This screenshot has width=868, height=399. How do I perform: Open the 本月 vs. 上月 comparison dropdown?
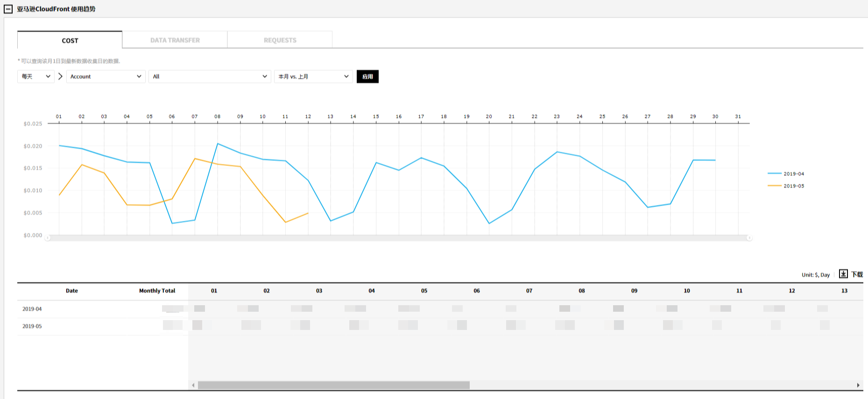[x=313, y=77]
